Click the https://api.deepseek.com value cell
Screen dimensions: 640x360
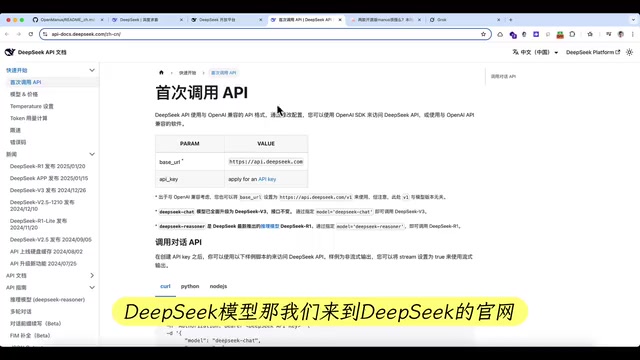tap(266, 162)
